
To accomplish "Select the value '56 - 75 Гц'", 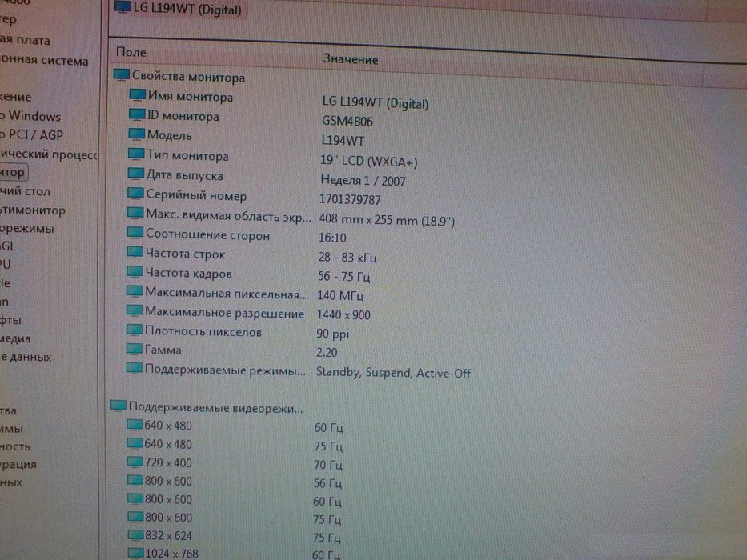I will 344,276.
